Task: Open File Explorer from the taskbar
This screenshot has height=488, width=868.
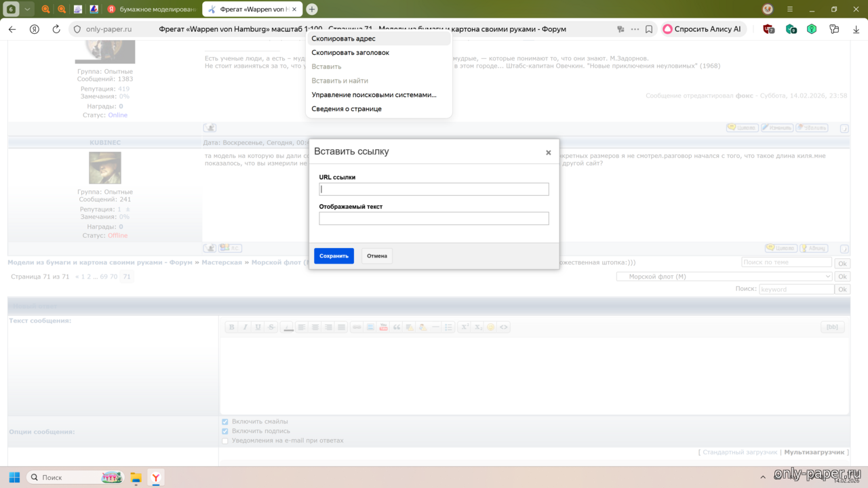Action: point(136,478)
